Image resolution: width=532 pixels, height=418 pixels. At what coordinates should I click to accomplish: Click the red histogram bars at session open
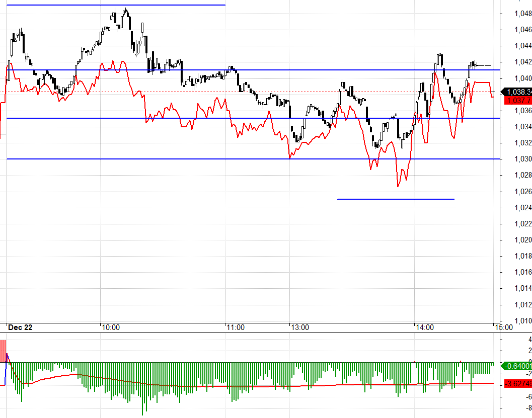click(3, 351)
